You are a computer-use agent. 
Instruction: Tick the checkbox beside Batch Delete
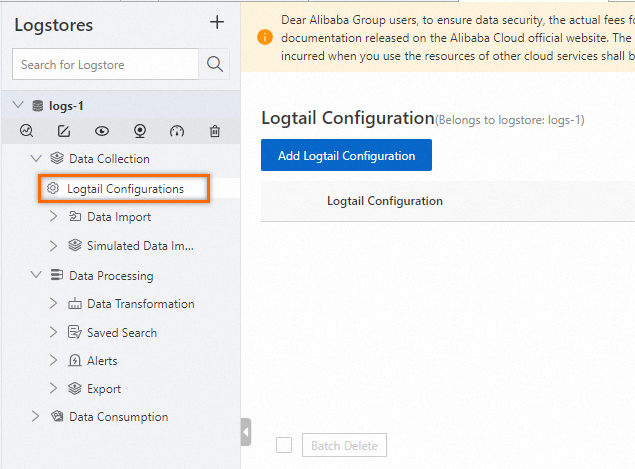[284, 445]
